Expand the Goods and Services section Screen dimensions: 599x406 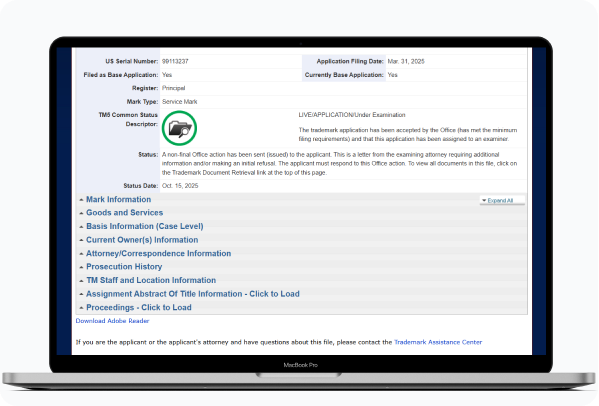click(125, 213)
